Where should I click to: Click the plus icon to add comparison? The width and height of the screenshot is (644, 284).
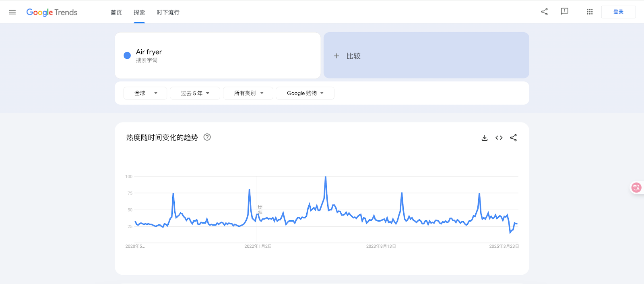point(336,56)
